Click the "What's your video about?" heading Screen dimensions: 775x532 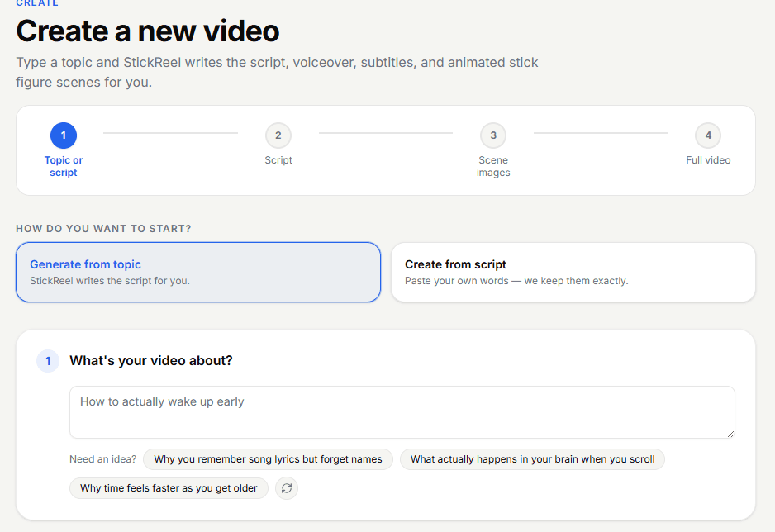pyautogui.click(x=150, y=361)
